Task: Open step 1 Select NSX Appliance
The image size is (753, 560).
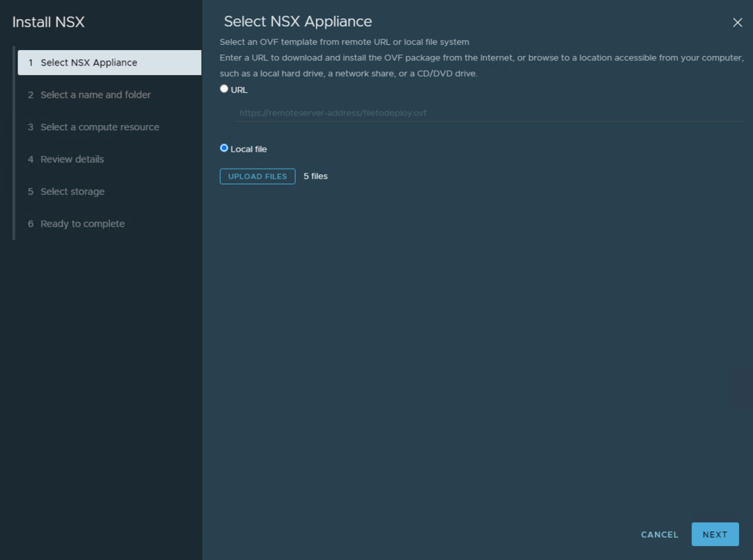Action: click(x=109, y=63)
